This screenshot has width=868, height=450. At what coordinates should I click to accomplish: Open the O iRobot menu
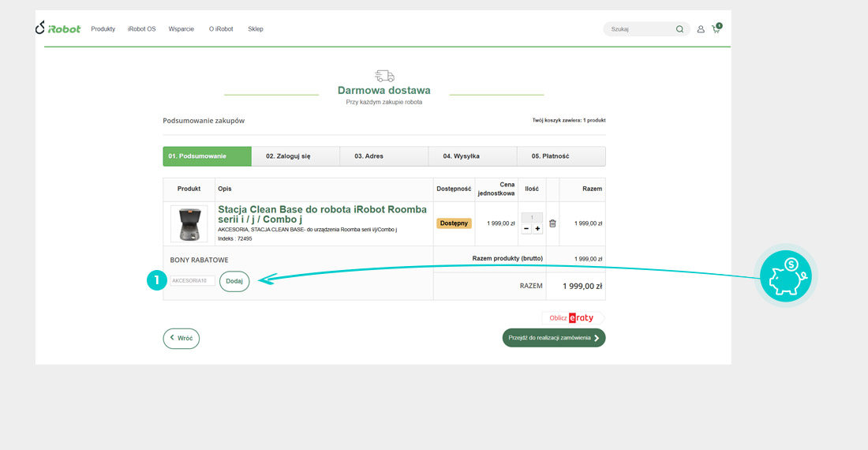point(221,29)
